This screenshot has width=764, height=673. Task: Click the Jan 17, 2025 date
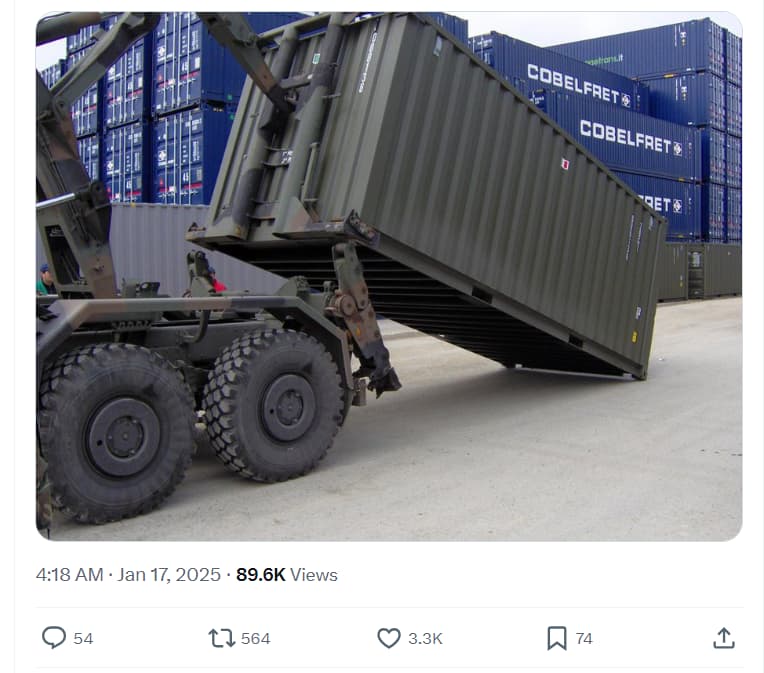(x=169, y=575)
